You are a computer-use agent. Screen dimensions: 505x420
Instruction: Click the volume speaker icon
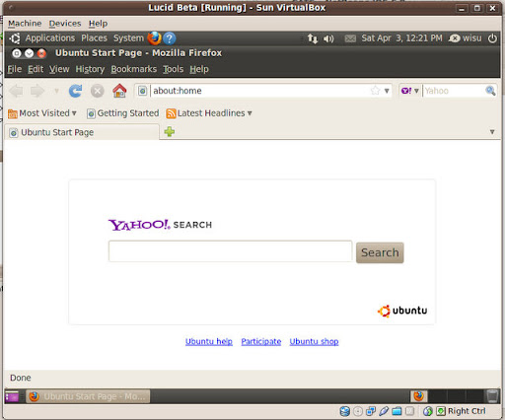(328, 38)
